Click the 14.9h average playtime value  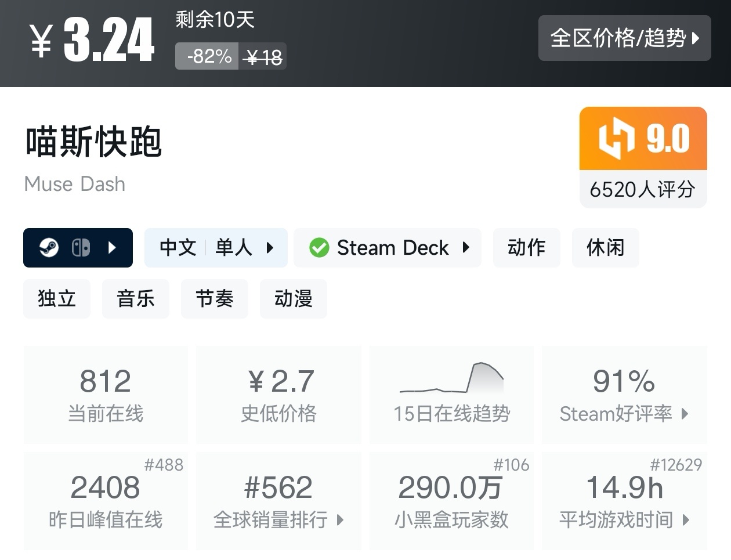[624, 487]
